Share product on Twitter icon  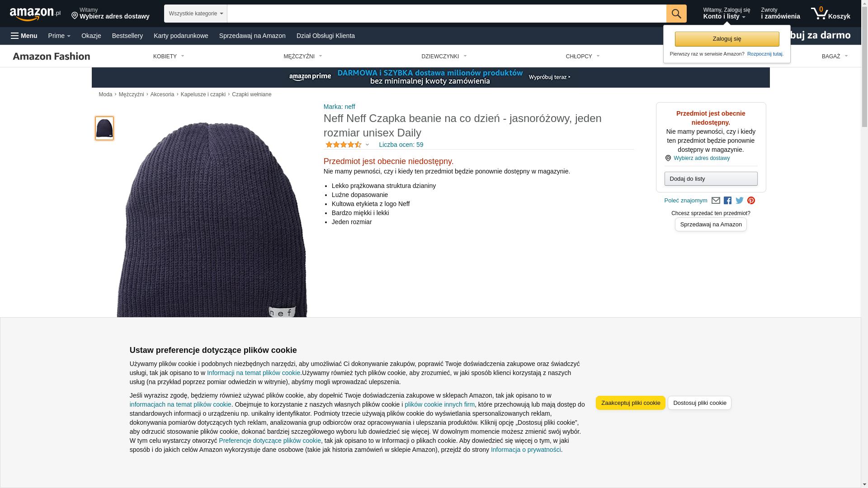click(x=740, y=201)
